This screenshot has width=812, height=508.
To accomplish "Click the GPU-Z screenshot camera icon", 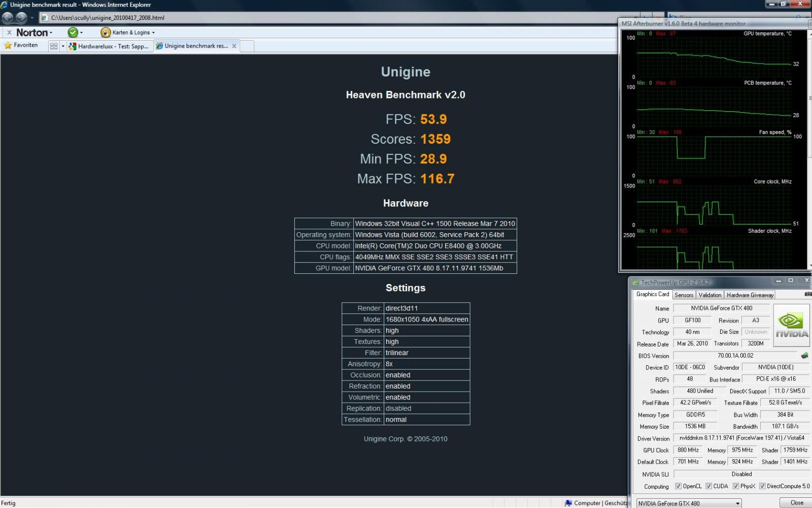I will click(x=807, y=294).
